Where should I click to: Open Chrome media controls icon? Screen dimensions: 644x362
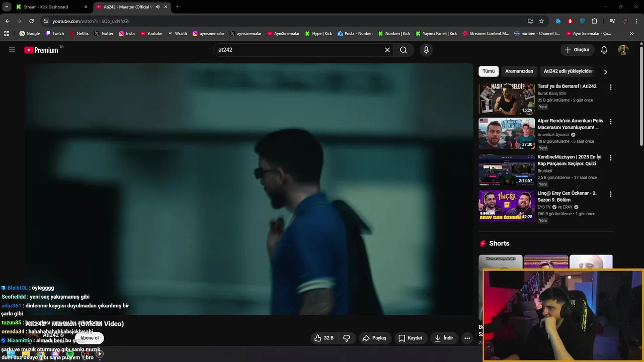pyautogui.click(x=612, y=21)
